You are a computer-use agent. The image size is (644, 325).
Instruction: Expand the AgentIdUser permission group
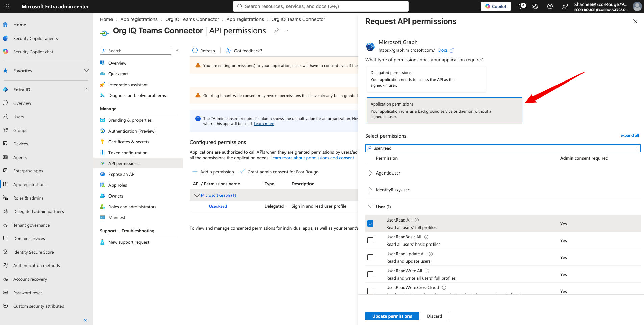[371, 173]
